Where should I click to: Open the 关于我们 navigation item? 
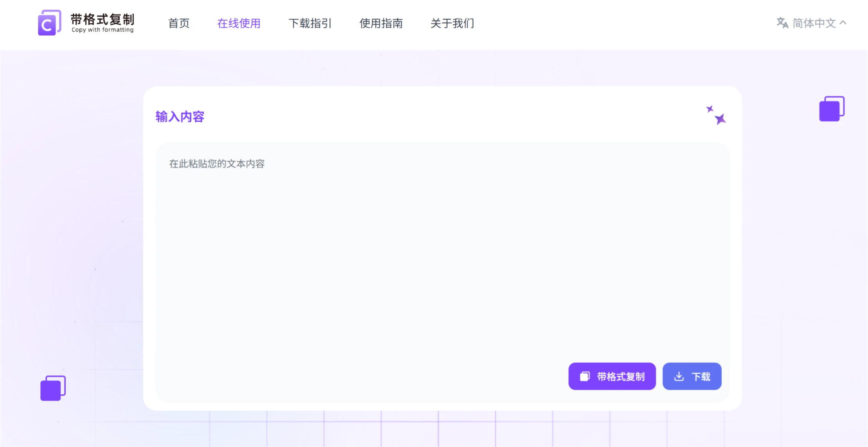(x=452, y=23)
